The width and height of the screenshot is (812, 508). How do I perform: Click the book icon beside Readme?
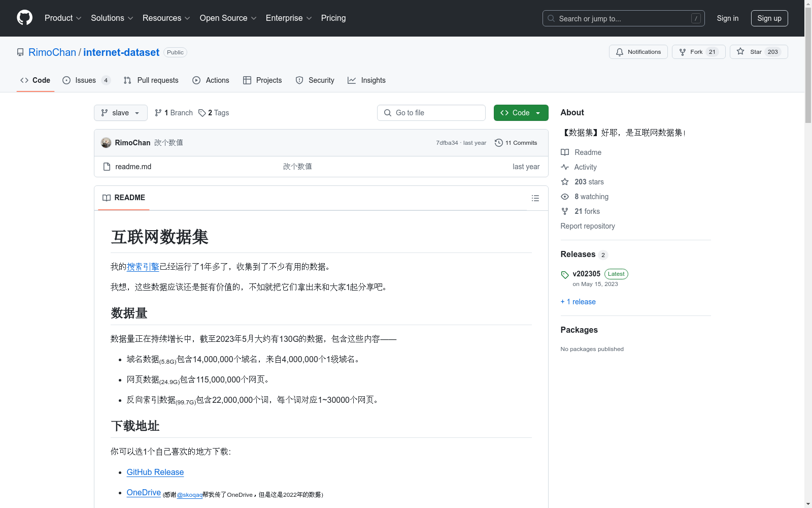(x=565, y=152)
